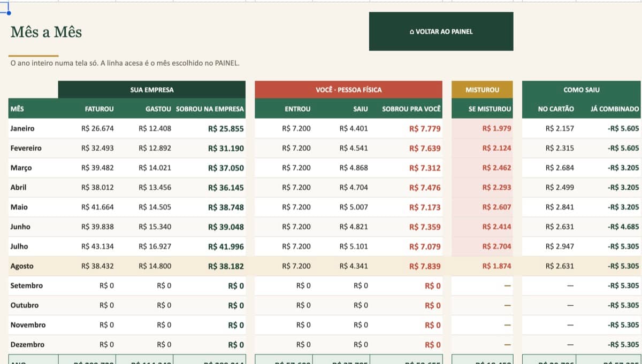This screenshot has height=364, width=642.
Task: Select the COMO SAIU header cell
Action: 581,90
